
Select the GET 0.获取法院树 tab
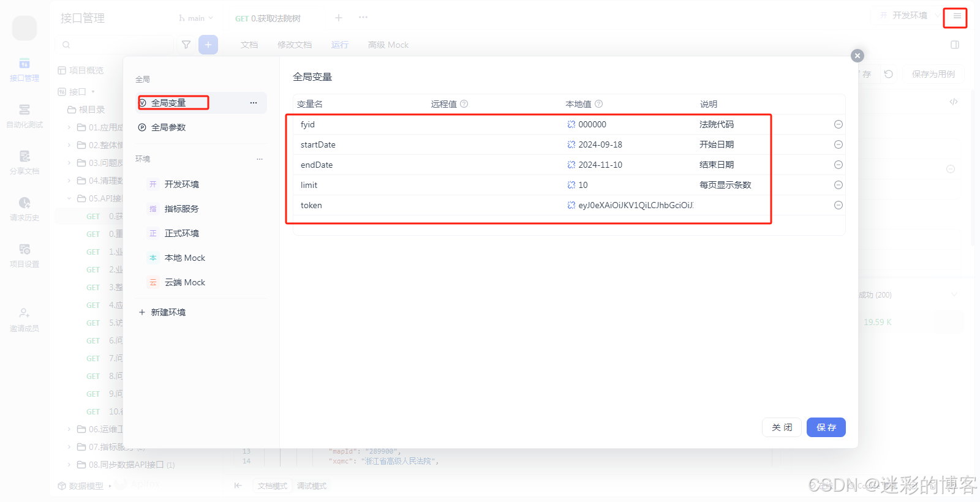pos(268,18)
